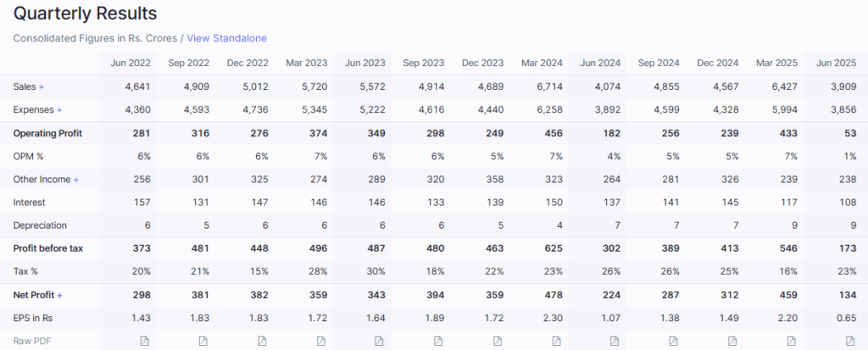Click the Interest row label
868x350 pixels.
pos(29,203)
